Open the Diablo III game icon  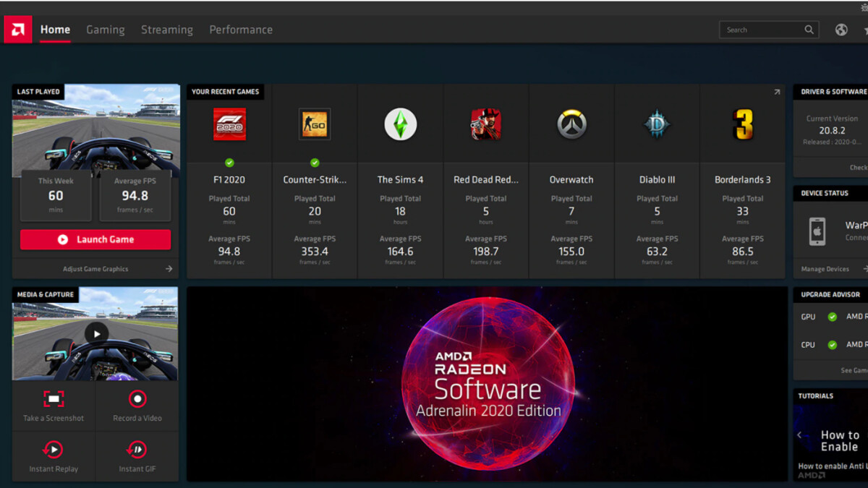[657, 124]
